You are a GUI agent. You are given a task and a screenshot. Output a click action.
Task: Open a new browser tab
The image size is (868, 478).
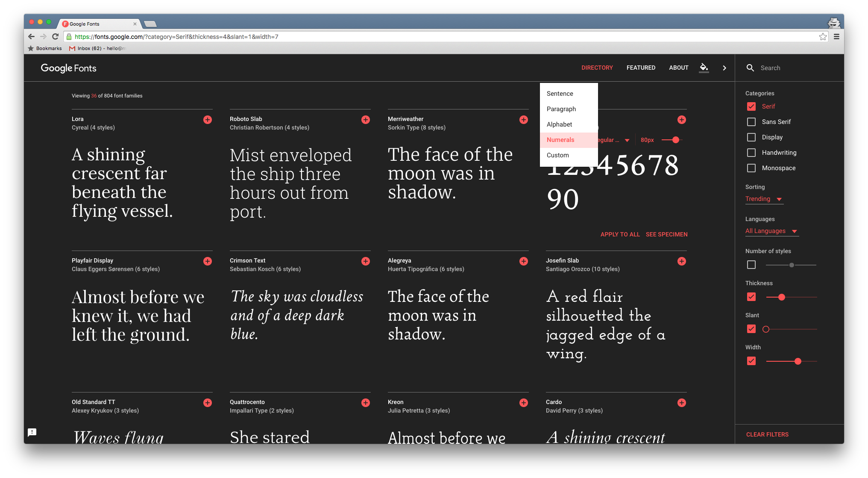click(150, 24)
